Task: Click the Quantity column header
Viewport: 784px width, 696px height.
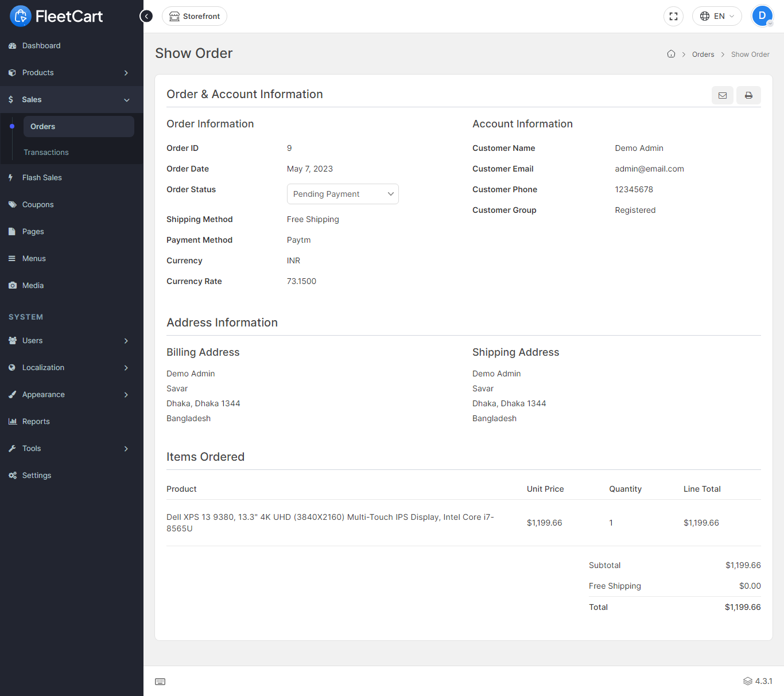Action: click(625, 489)
